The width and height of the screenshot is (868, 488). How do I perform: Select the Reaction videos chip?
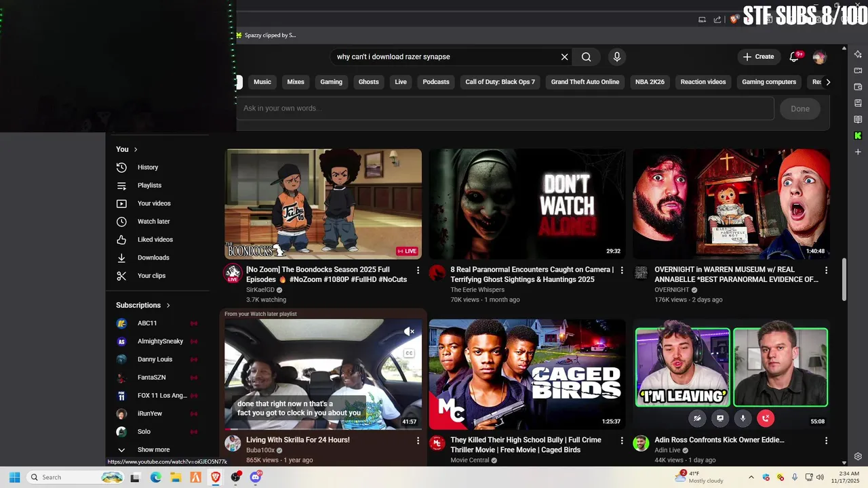click(703, 82)
